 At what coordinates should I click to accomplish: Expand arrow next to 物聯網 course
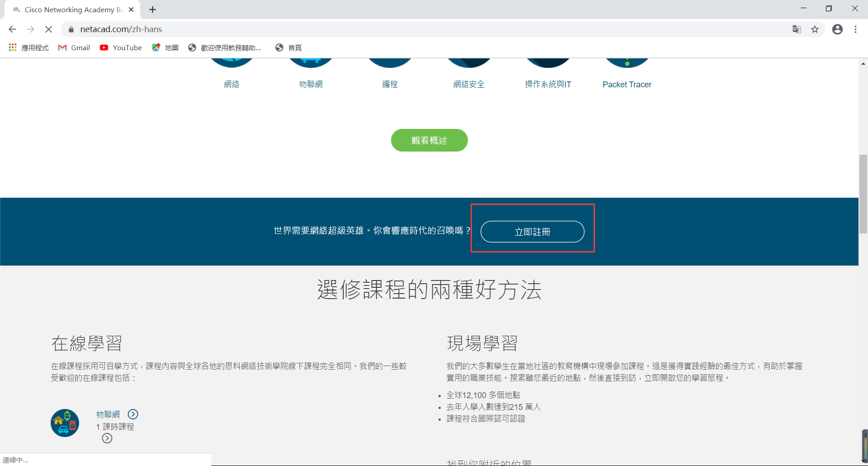click(133, 414)
